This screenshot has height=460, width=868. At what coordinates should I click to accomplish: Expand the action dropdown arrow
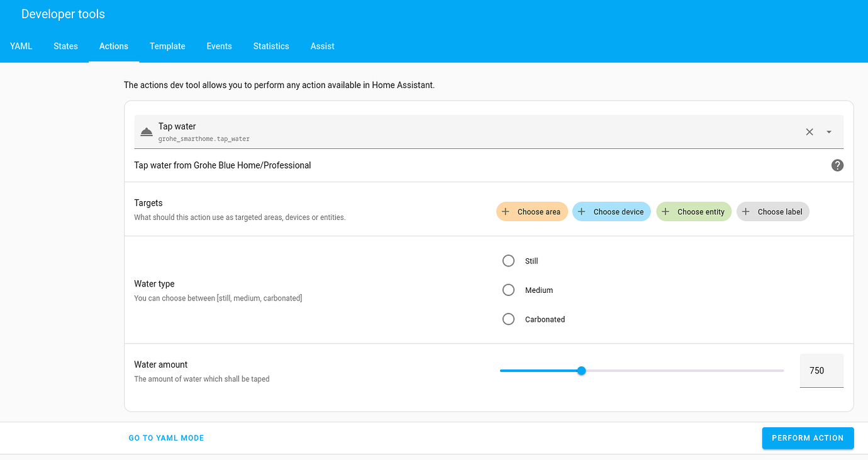pos(829,132)
